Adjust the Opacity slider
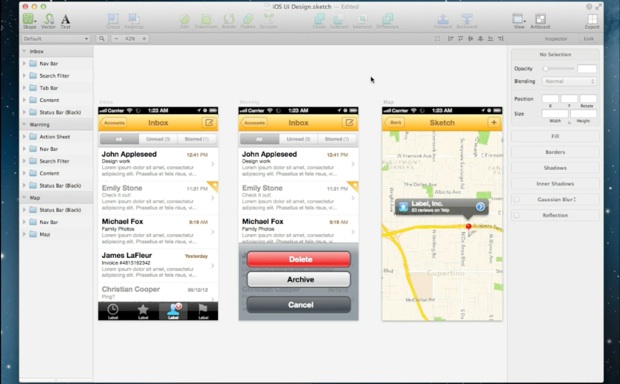The width and height of the screenshot is (620, 384). tap(559, 68)
